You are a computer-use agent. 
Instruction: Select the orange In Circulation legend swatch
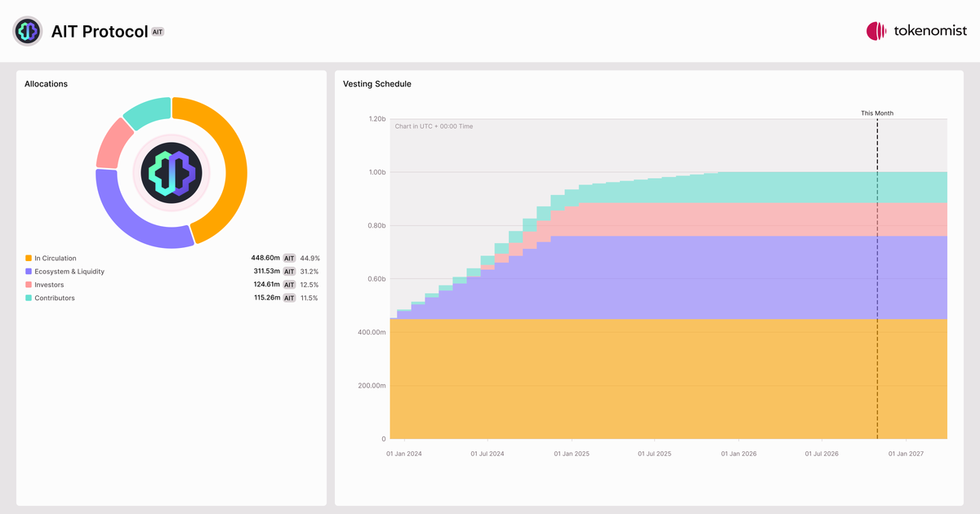tap(29, 259)
